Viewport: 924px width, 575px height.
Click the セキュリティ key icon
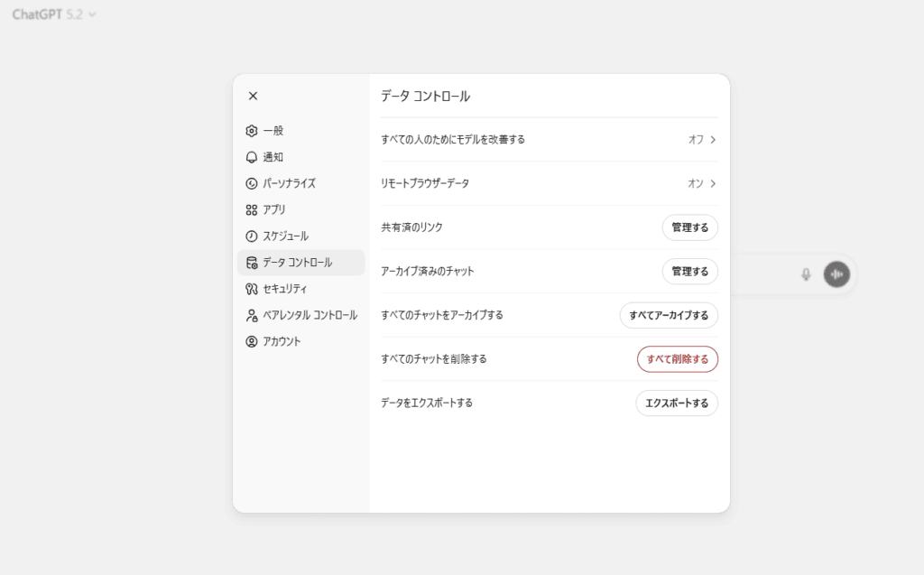coord(252,289)
